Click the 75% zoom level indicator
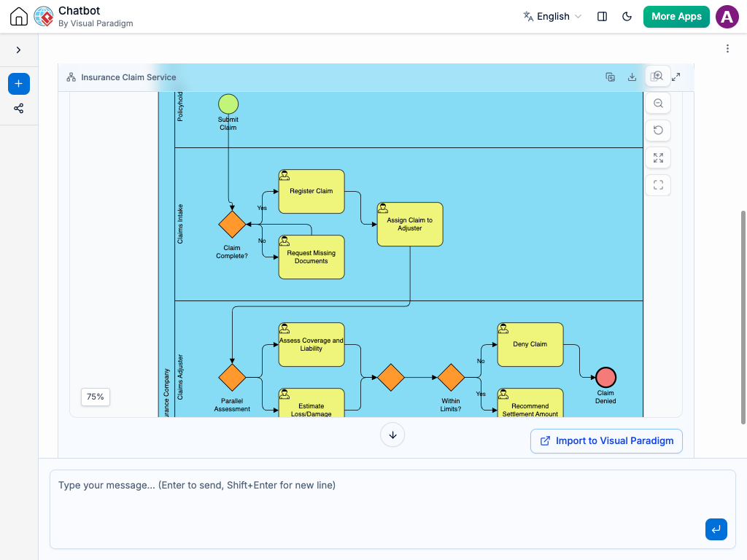747x560 pixels. [96, 397]
